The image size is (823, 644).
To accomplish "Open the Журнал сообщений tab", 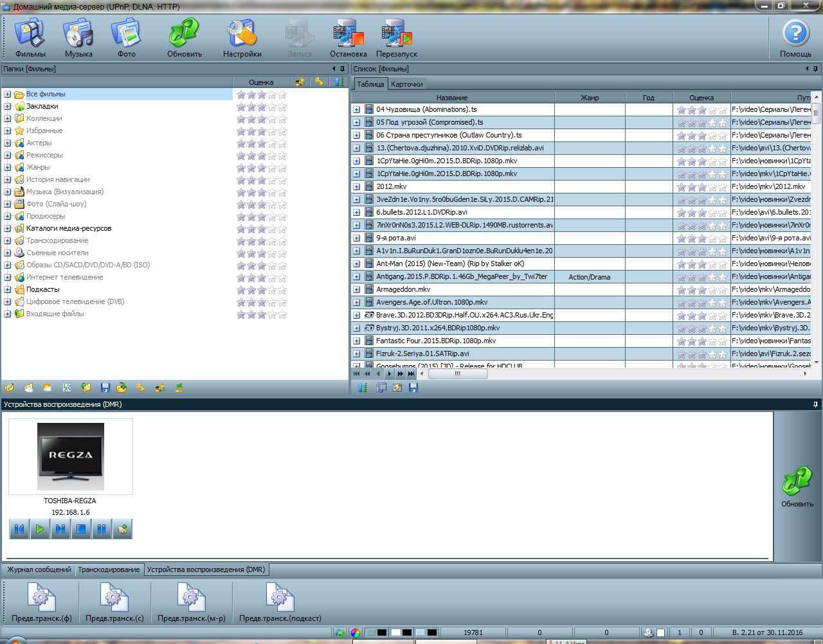I will point(39,569).
